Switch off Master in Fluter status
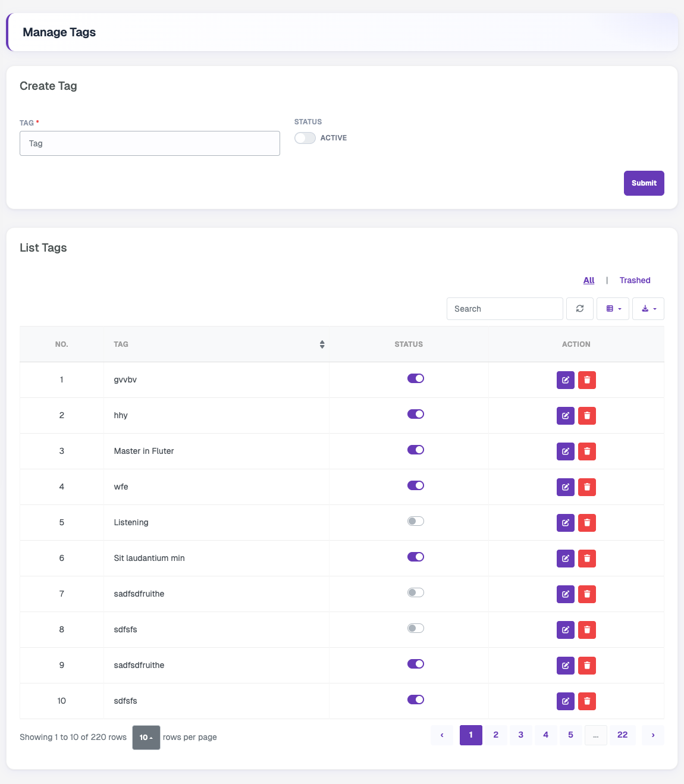The width and height of the screenshot is (684, 784). tap(416, 450)
